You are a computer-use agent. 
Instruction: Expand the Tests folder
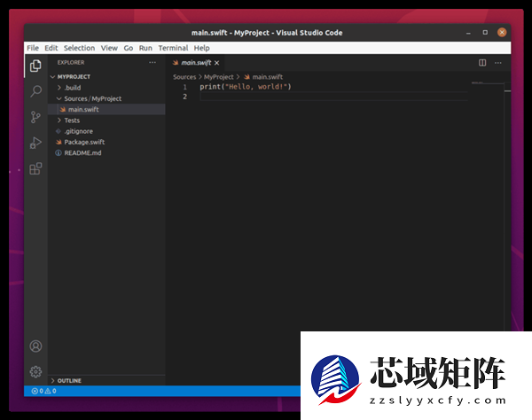coord(71,121)
